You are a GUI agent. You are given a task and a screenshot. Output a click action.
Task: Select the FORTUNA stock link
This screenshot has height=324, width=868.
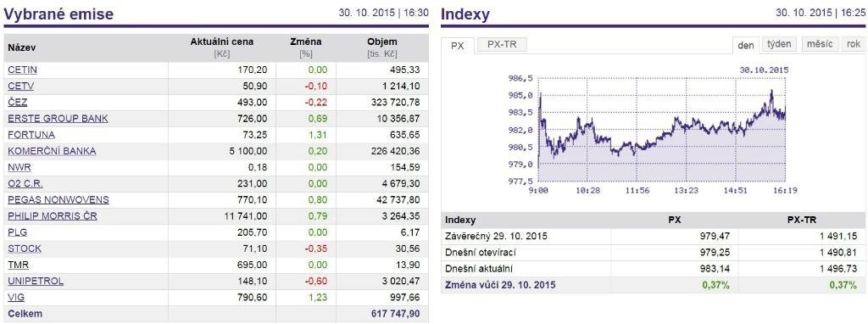pos(31,135)
